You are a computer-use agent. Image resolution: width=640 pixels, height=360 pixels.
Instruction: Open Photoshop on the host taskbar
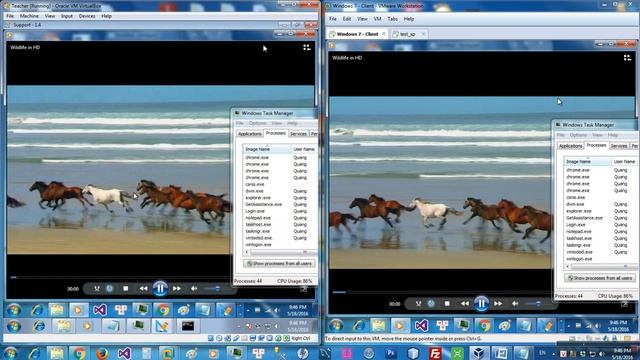(391, 353)
